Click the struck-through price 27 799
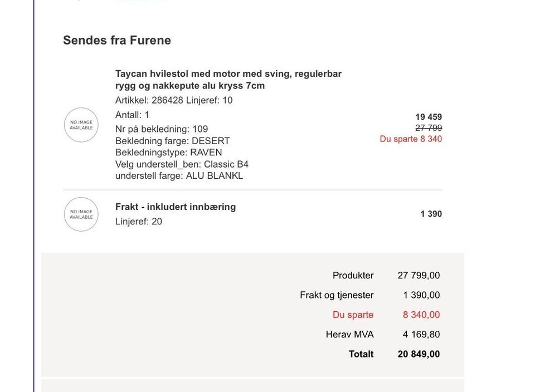Image resolution: width=535 pixels, height=392 pixels. click(429, 128)
